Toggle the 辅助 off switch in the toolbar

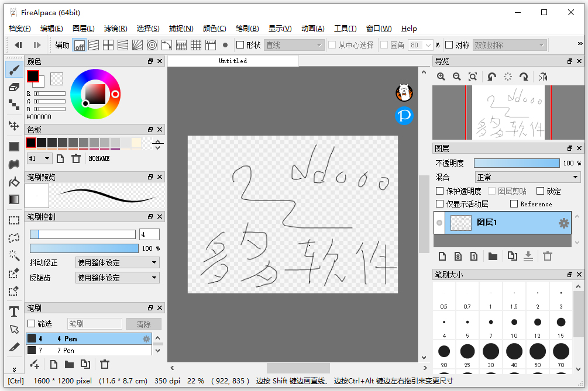click(x=80, y=44)
